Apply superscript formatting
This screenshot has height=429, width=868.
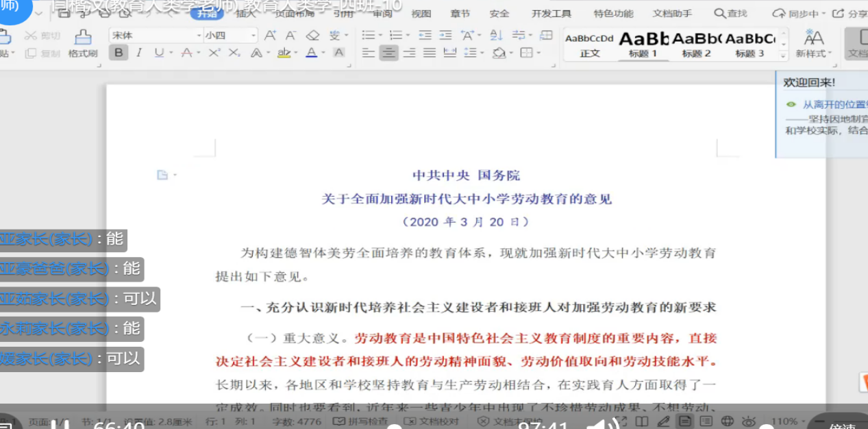214,53
